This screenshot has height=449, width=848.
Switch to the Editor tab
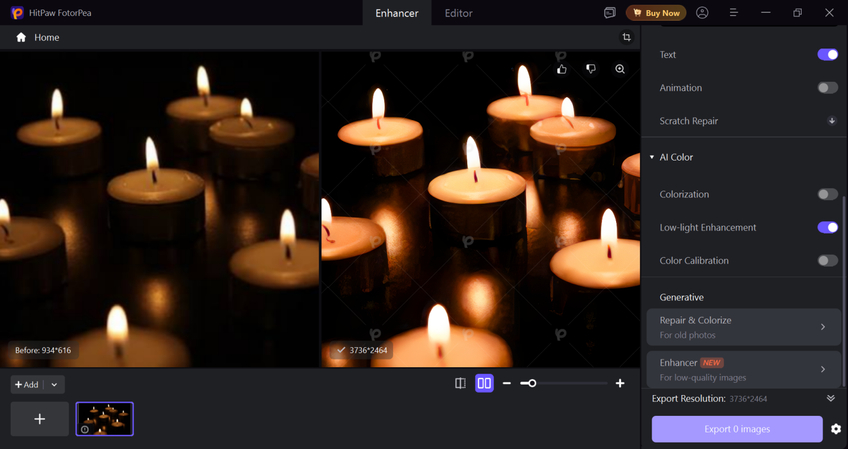(459, 13)
